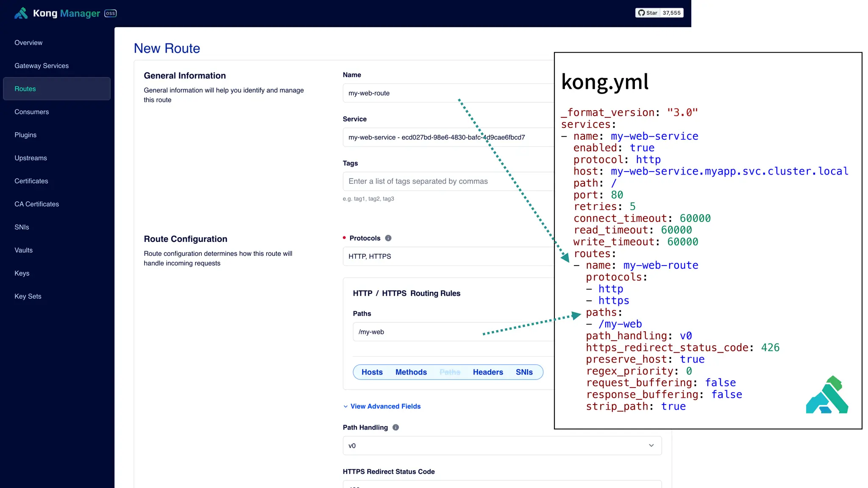Image resolution: width=868 pixels, height=488 pixels.
Task: Open CA Certificates in the sidebar
Action: pyautogui.click(x=37, y=204)
